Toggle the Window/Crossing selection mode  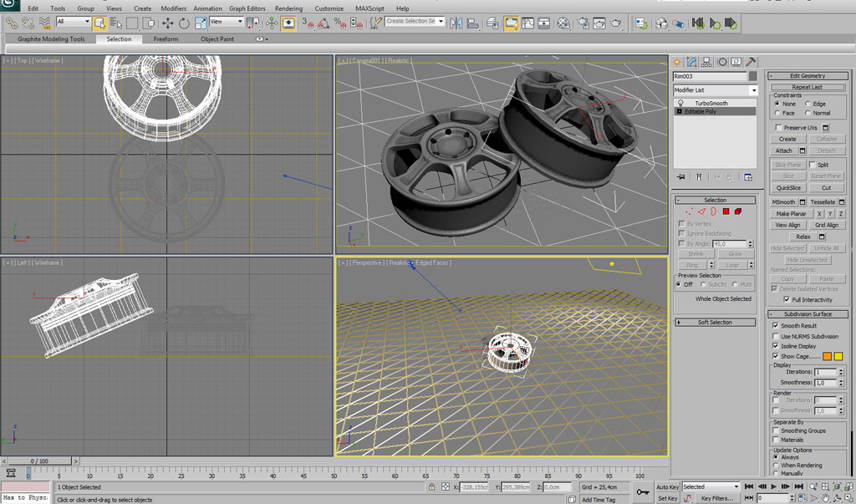[149, 23]
